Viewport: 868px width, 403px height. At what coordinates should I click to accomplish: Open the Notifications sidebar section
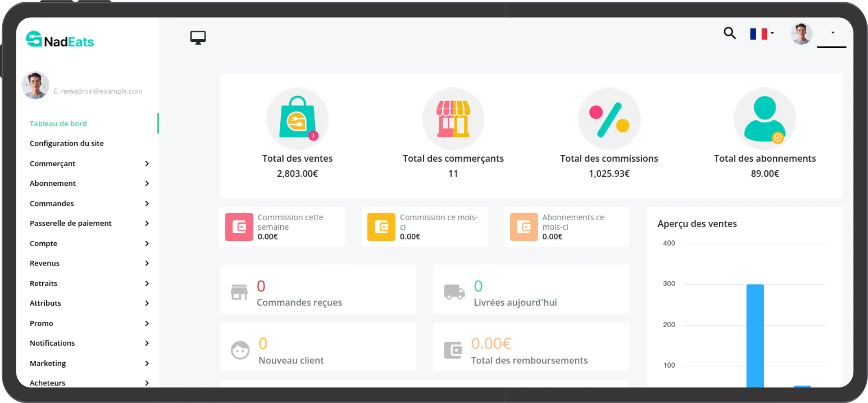(x=52, y=343)
